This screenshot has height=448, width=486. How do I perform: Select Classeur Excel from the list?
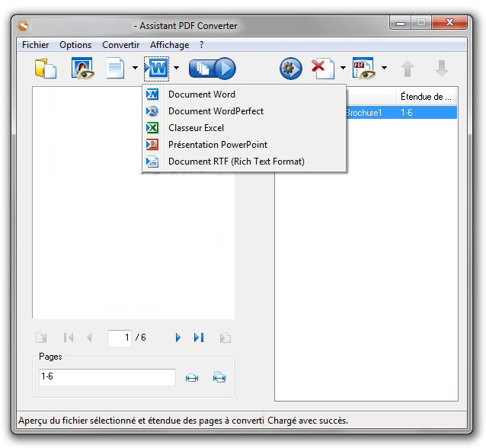click(196, 128)
